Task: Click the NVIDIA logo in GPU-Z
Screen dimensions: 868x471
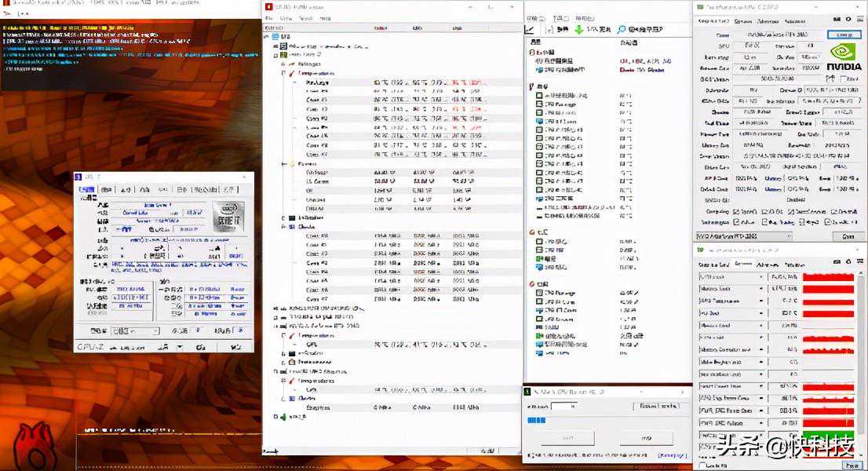Action: [844, 58]
